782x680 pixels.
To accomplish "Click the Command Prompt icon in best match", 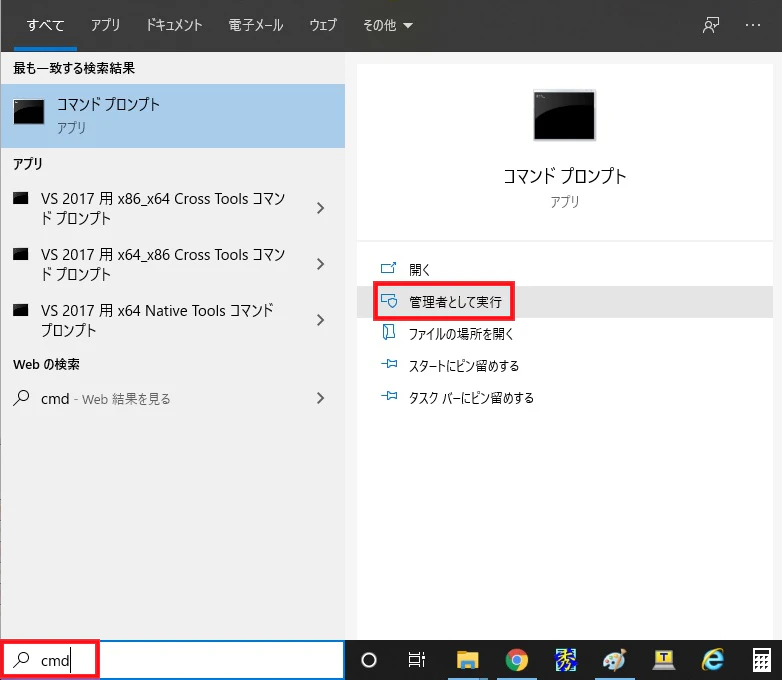I will coord(29,112).
